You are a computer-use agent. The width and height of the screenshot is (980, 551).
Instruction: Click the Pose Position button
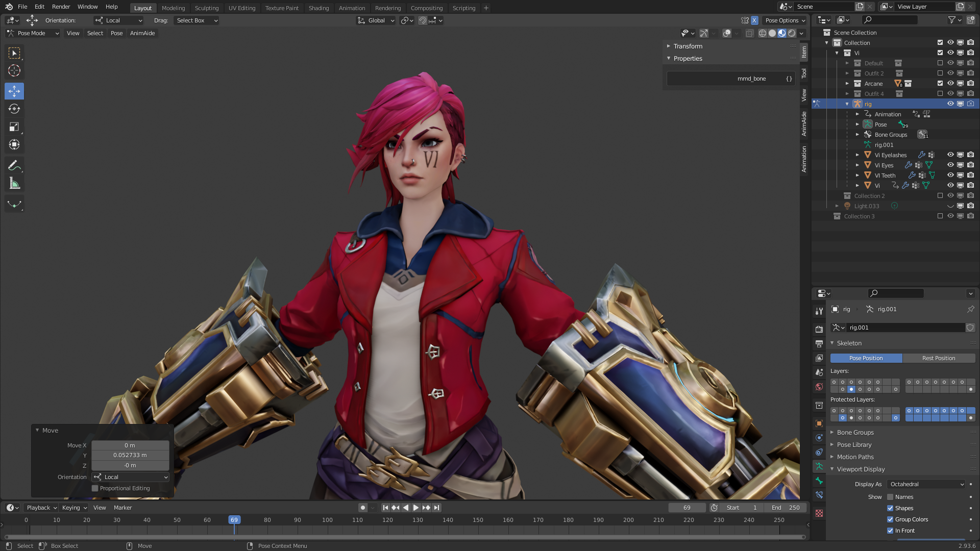(866, 359)
